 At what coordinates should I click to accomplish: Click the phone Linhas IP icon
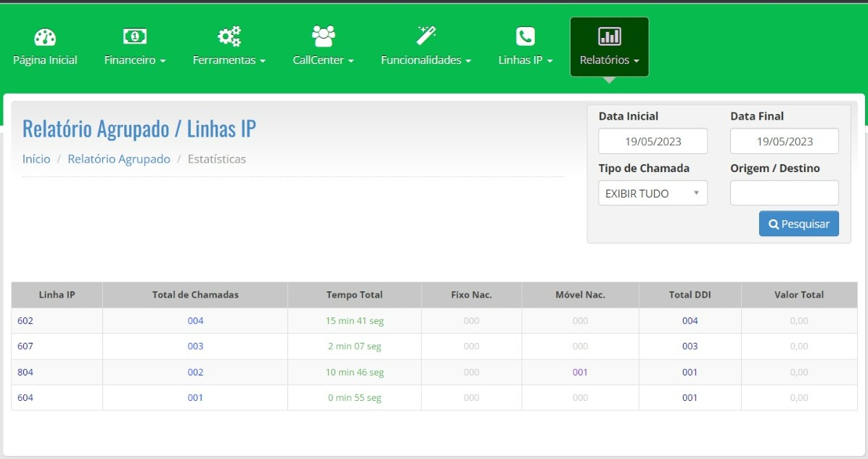525,36
